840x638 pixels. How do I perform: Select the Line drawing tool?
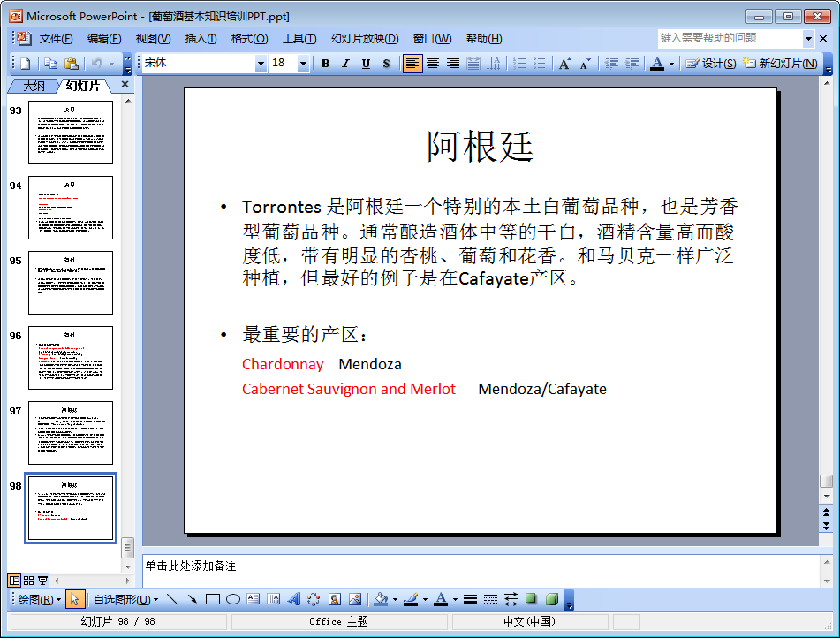[x=172, y=599]
